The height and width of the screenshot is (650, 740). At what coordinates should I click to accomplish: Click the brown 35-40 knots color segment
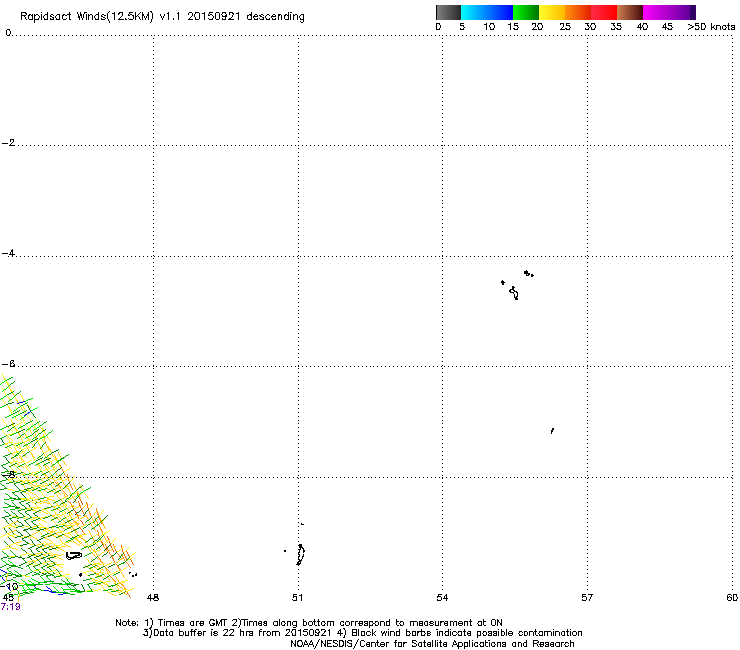(x=630, y=12)
